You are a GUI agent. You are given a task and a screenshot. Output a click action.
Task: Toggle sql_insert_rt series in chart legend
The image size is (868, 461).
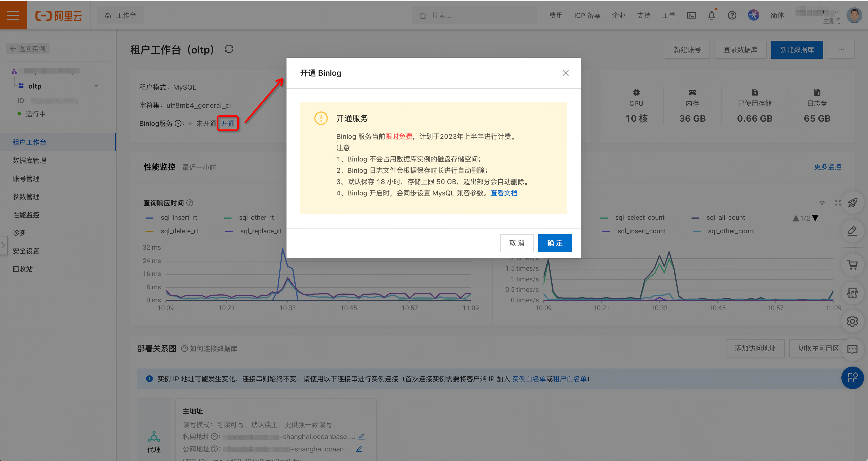(x=178, y=217)
